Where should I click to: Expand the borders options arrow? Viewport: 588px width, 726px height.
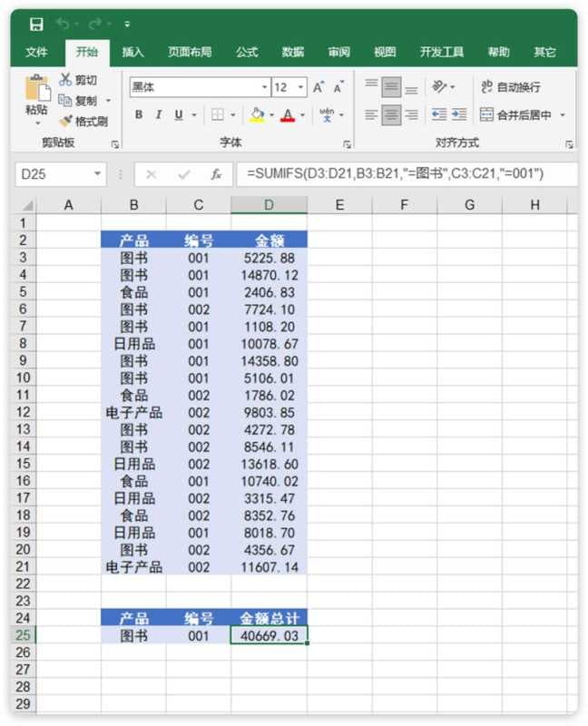click(233, 115)
